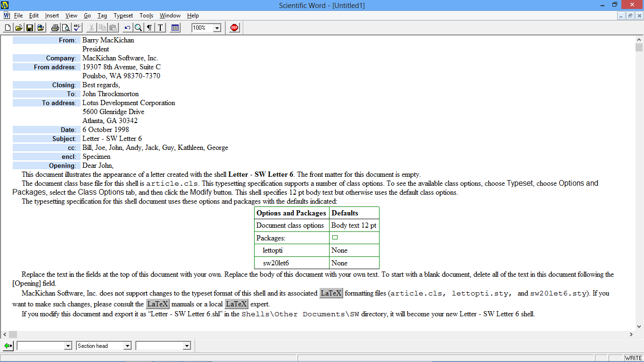Open the Tools menu
This screenshot has width=644, height=362.
(x=146, y=16)
